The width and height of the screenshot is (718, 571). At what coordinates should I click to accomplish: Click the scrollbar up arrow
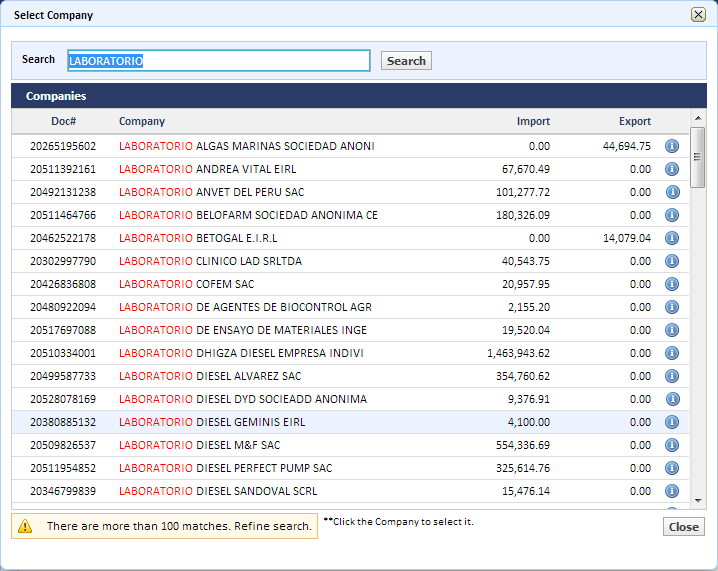698,118
